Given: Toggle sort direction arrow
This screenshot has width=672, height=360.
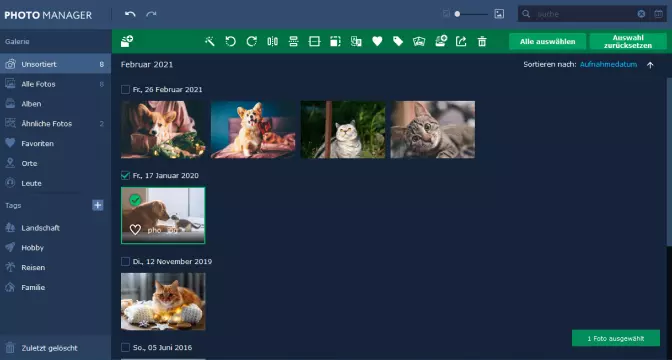Looking at the screenshot, I should coord(650,65).
